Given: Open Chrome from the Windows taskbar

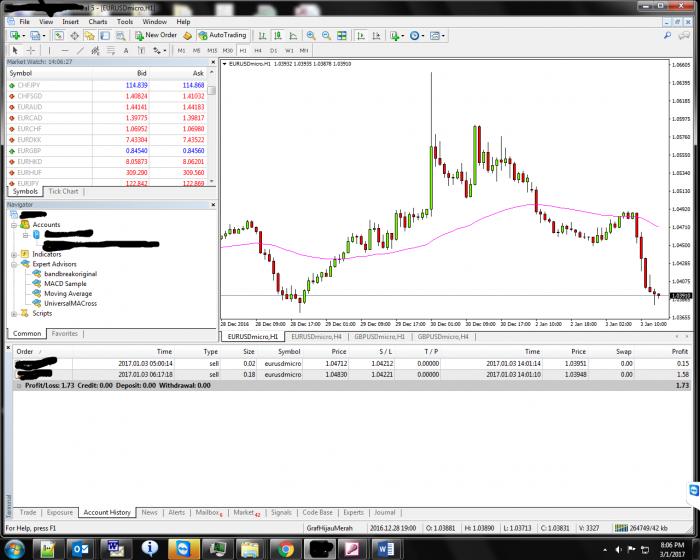Looking at the screenshot, I should click(x=286, y=549).
